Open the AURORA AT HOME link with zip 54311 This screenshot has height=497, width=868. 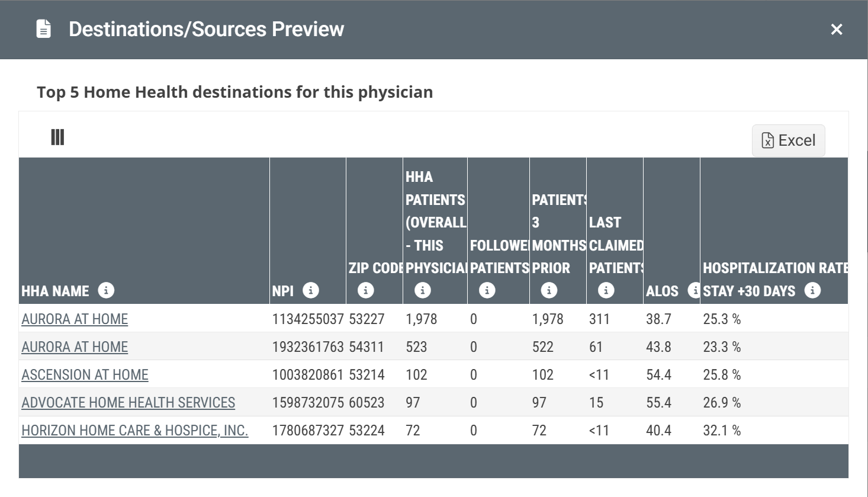[75, 347]
